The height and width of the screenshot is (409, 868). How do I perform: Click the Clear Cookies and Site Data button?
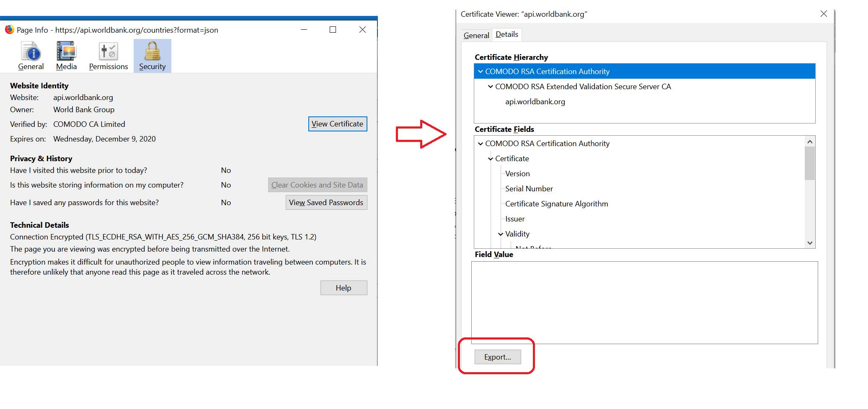pos(318,185)
